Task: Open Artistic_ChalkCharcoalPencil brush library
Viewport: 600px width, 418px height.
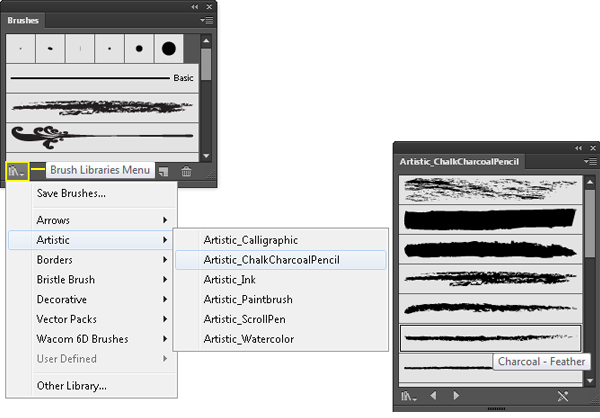Action: click(x=281, y=260)
